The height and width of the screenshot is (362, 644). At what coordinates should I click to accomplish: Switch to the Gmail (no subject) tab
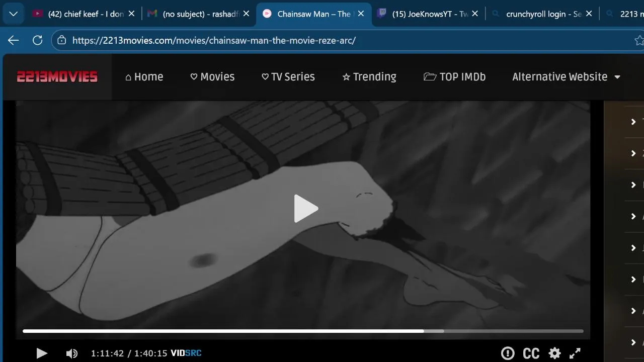tap(199, 14)
